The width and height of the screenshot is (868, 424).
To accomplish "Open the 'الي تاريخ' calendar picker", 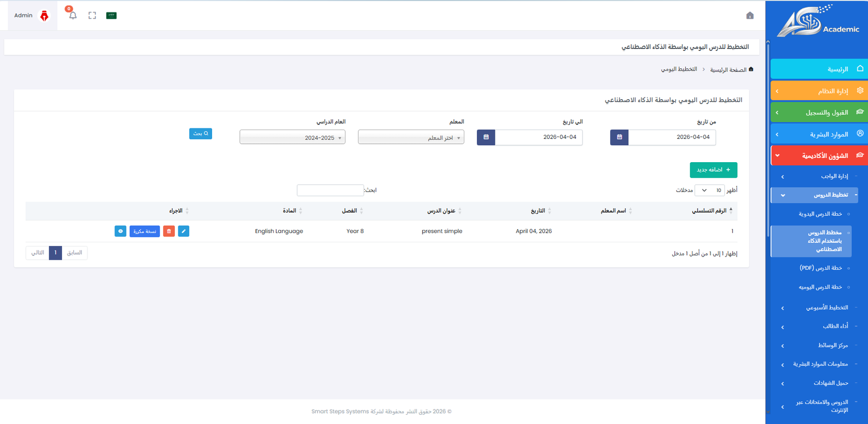I will coord(486,137).
